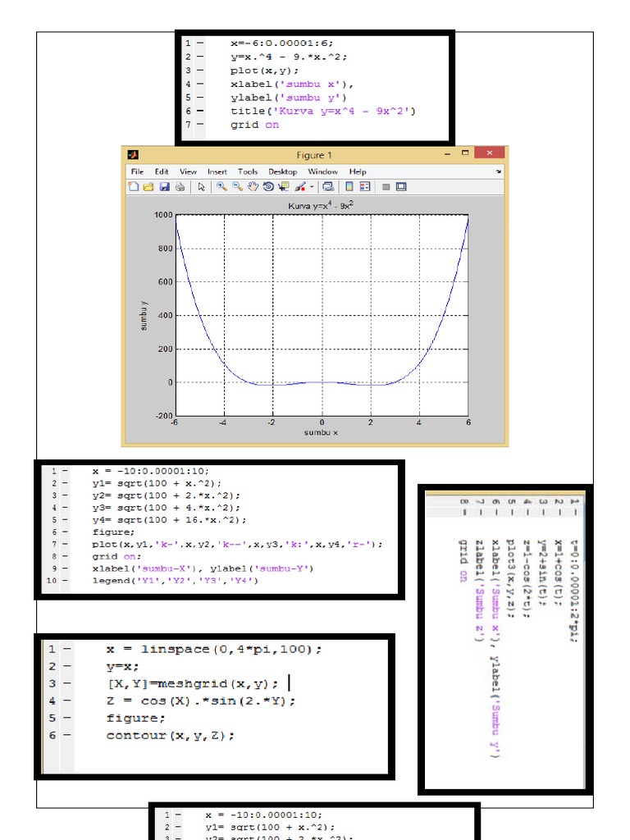
Task: Open the brush color dropdown arrow
Action: point(312,187)
